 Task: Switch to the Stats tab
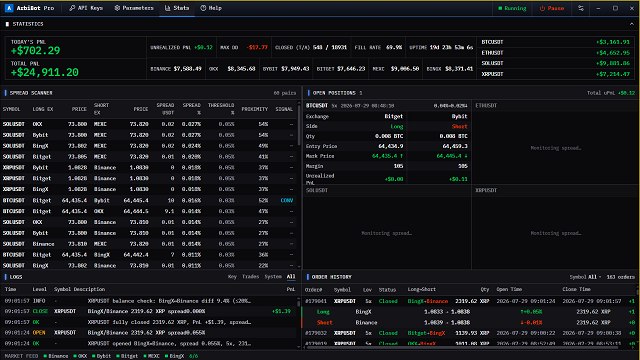(x=177, y=8)
